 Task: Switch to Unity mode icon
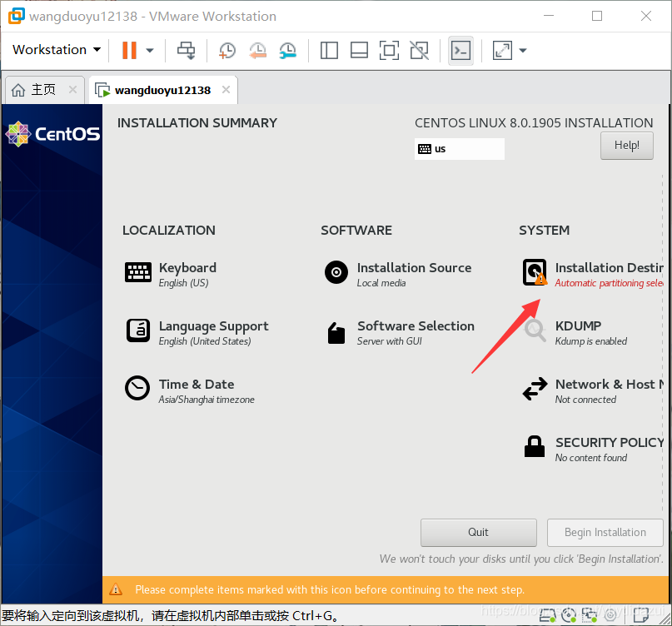(419, 50)
